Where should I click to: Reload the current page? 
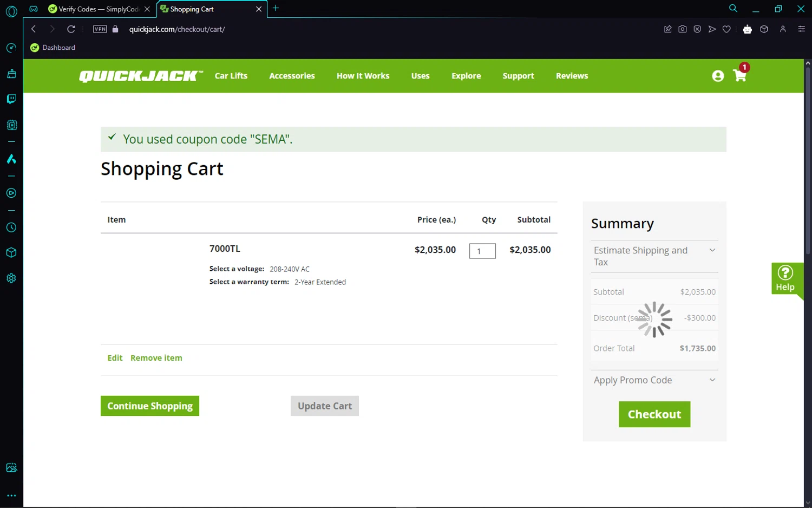(71, 29)
